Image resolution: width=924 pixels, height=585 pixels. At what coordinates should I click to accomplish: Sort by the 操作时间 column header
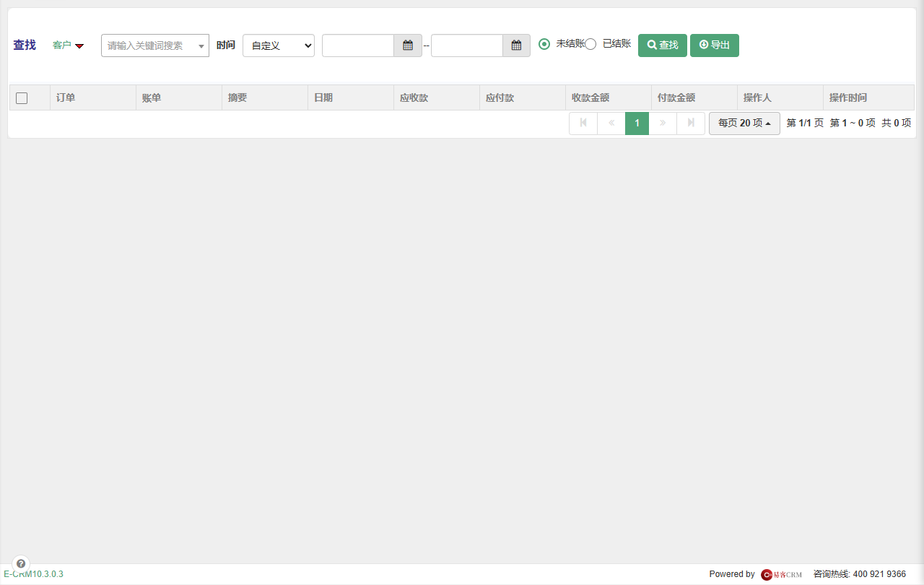(868, 97)
